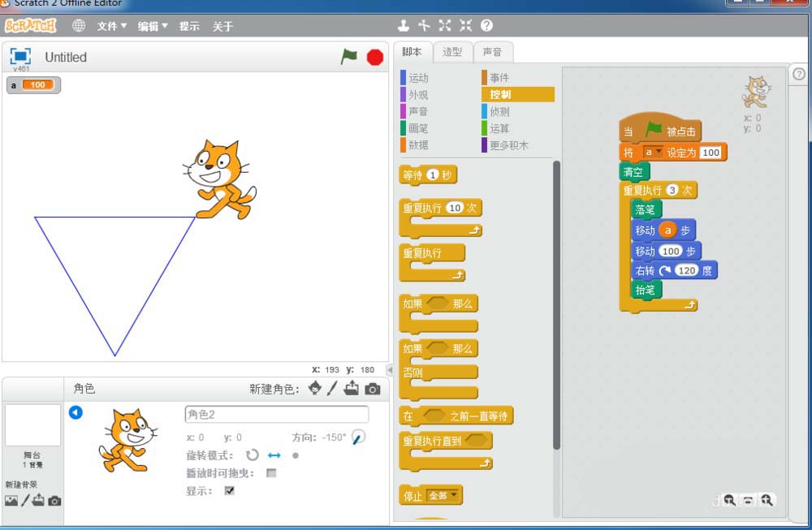Switch to the 声音 tab
This screenshot has height=530, width=812.
point(493,52)
